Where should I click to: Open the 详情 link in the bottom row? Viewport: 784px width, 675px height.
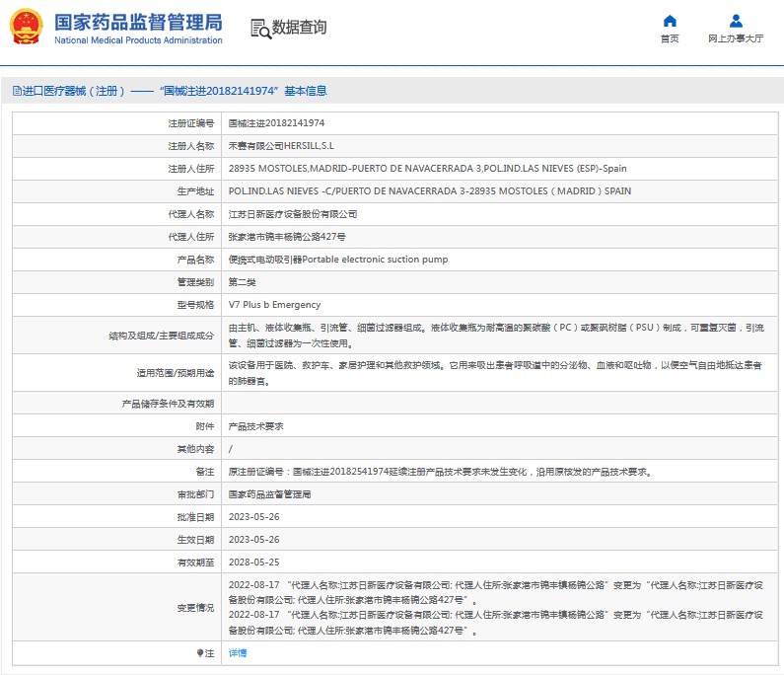(238, 653)
